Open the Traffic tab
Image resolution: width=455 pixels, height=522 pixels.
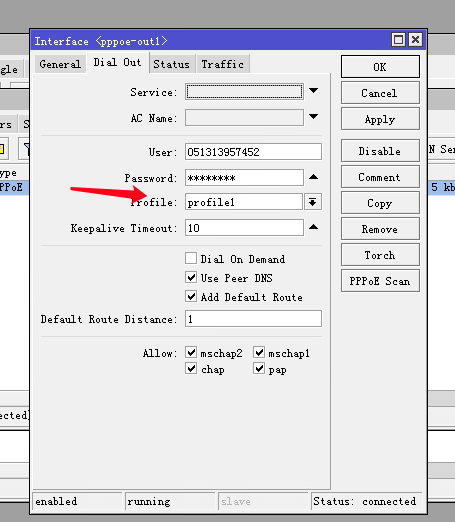(223, 64)
